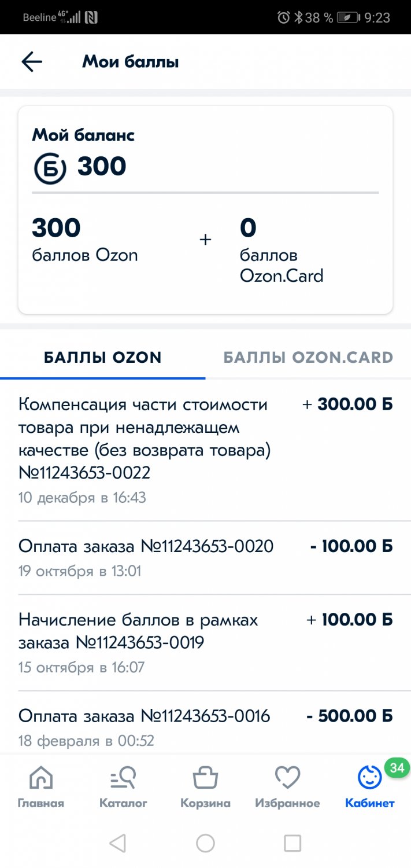Viewport: 411px width, 868px height.
Task: Tap the green 34 notification badge
Action: tap(397, 768)
